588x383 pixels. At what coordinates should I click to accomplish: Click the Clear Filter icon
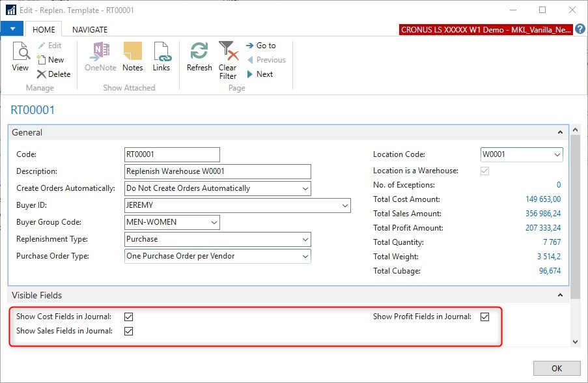(x=227, y=51)
